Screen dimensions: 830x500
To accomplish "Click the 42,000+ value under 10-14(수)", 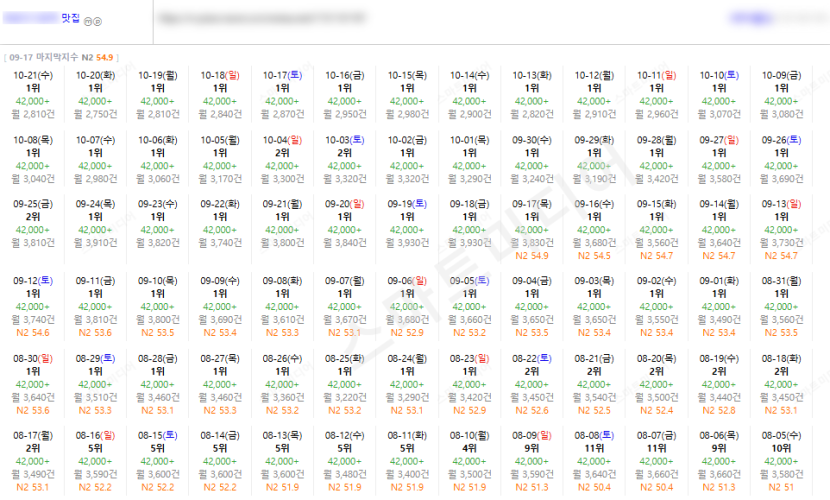I will click(x=470, y=102).
